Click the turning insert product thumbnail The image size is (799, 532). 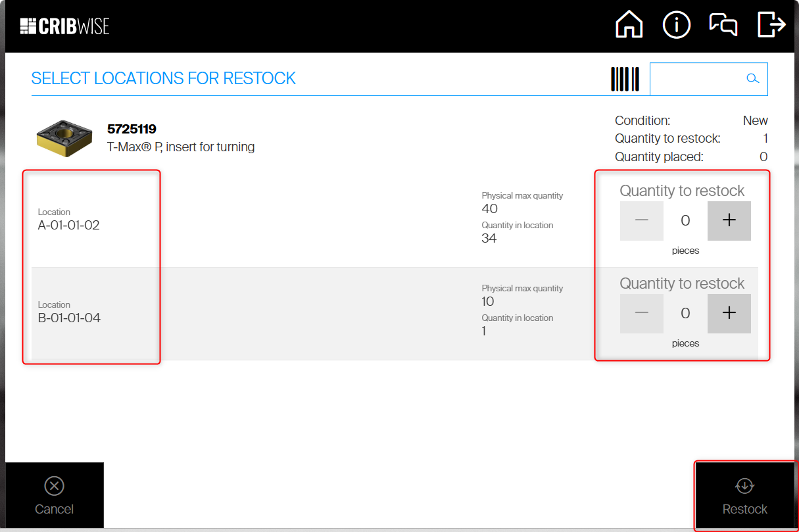[x=63, y=138]
